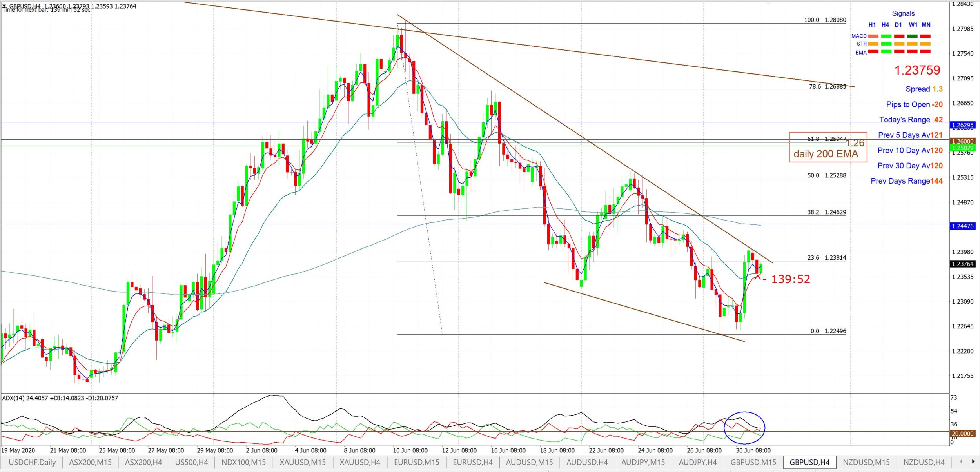This screenshot has width=980, height=472.
Task: Switch to the USDCHF,Daily chart tab
Action: pyautogui.click(x=32, y=462)
